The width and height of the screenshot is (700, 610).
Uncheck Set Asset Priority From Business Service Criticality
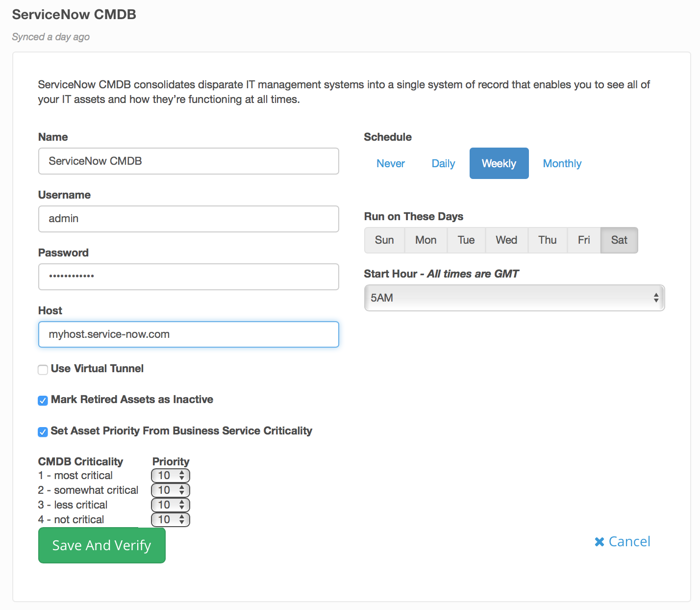pyautogui.click(x=43, y=432)
